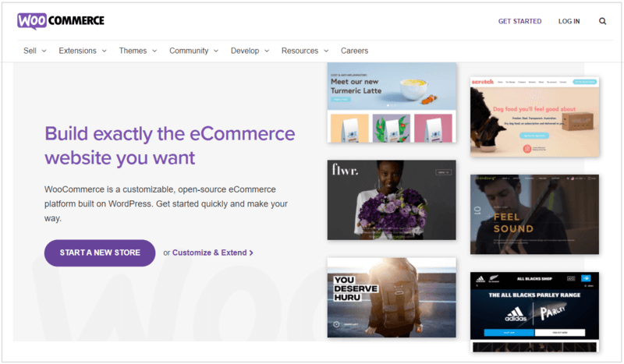Screen dimensions: 624x364
Task: Open the search magnifier icon
Action: [x=602, y=21]
